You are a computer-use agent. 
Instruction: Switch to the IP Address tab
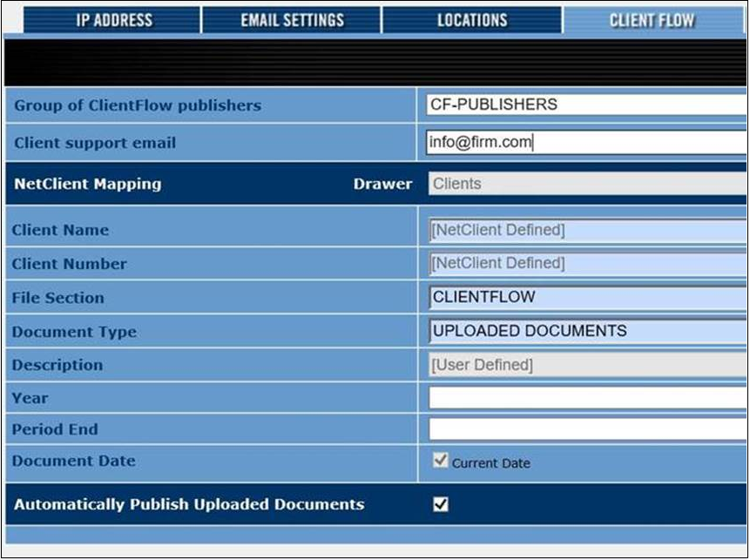pyautogui.click(x=113, y=20)
